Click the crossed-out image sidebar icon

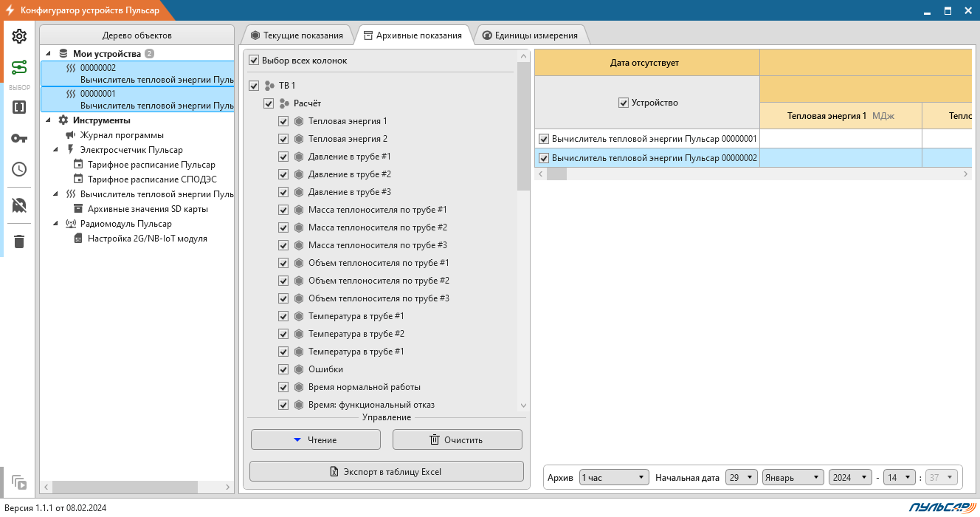[x=19, y=205]
